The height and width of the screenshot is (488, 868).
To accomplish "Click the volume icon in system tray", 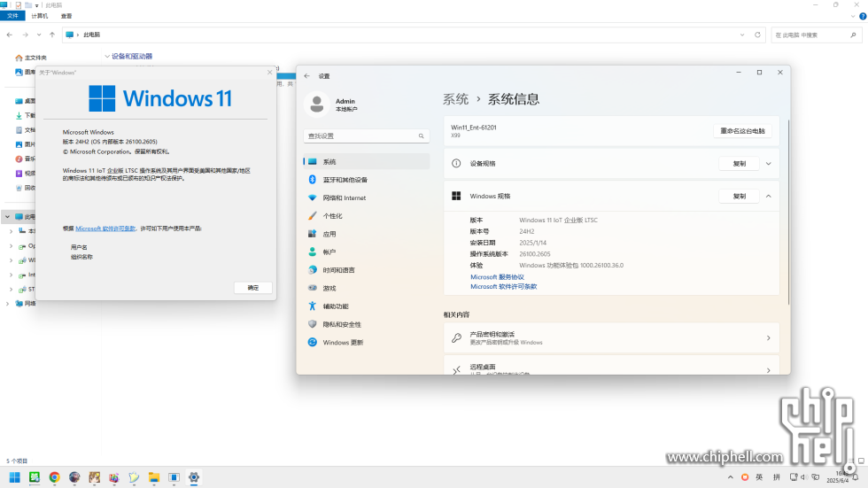I will coord(803,477).
